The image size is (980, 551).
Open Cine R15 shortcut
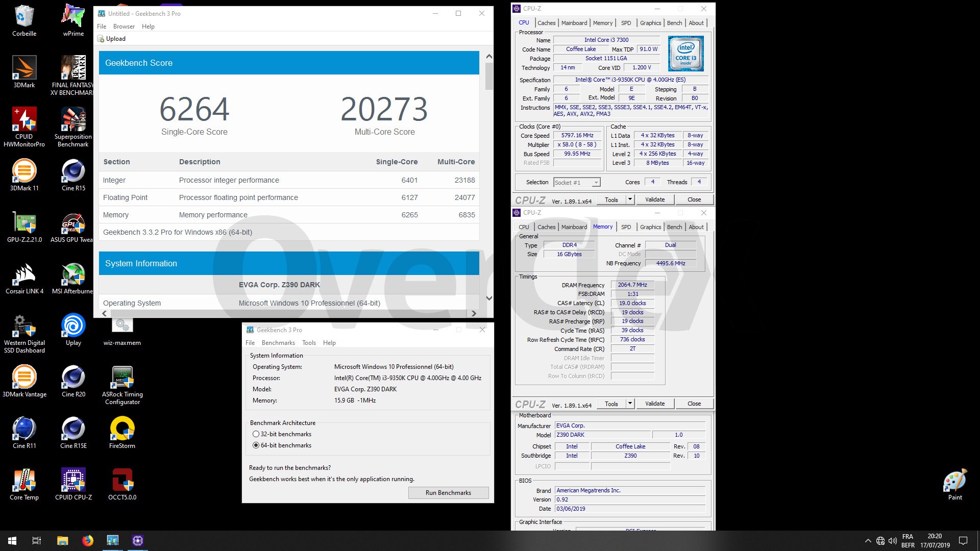click(x=73, y=175)
